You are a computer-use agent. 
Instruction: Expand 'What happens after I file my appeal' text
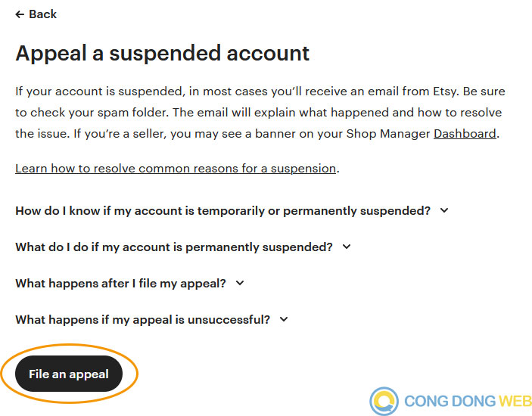(x=120, y=284)
